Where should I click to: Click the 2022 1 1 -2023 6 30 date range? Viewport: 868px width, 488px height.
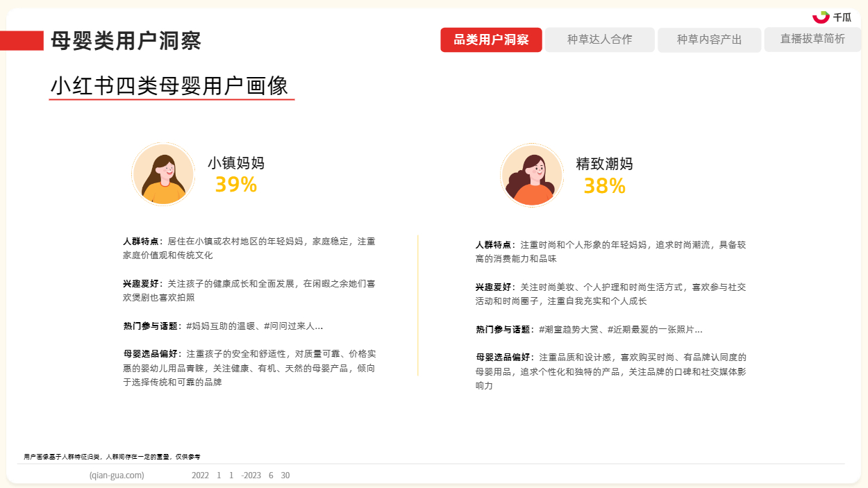pos(241,476)
